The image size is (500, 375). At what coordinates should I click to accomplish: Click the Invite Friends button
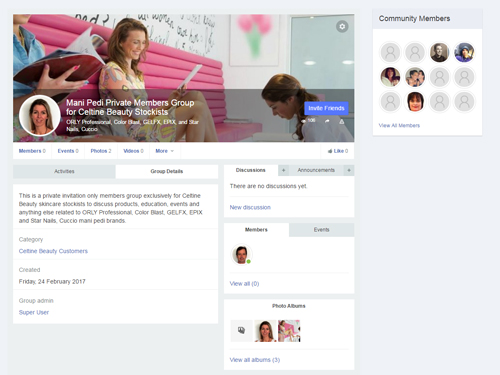(x=326, y=108)
